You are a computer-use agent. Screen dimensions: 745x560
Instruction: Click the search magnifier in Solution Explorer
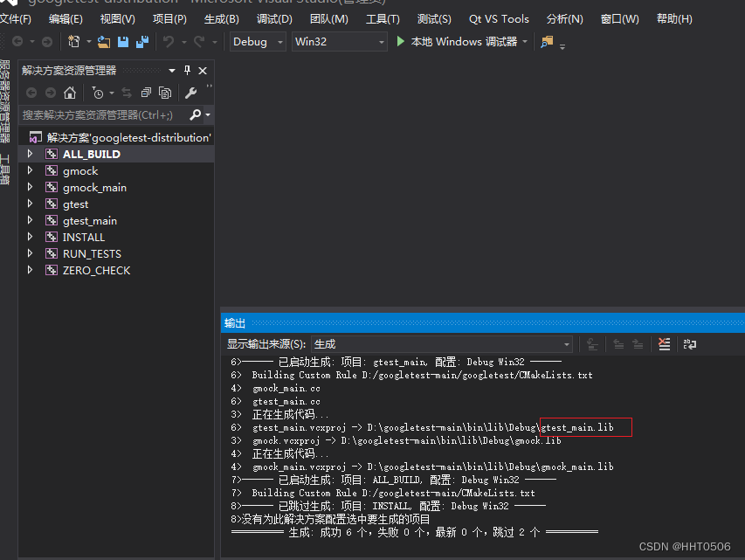pyautogui.click(x=195, y=114)
